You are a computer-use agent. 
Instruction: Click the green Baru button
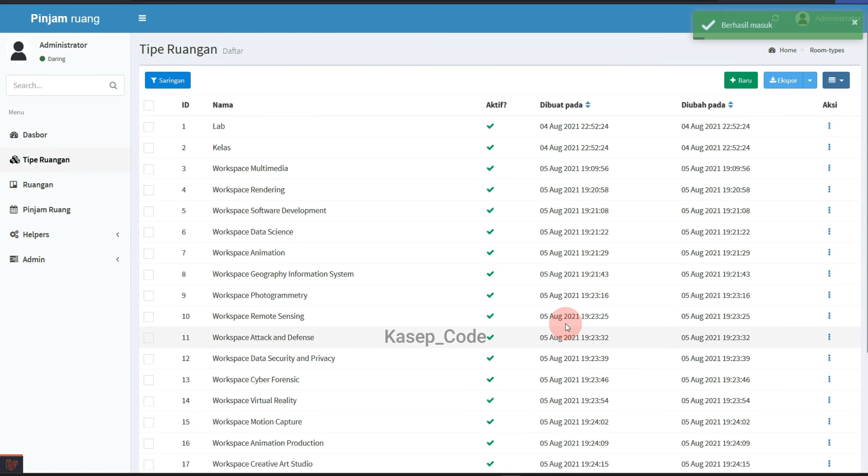pyautogui.click(x=741, y=80)
